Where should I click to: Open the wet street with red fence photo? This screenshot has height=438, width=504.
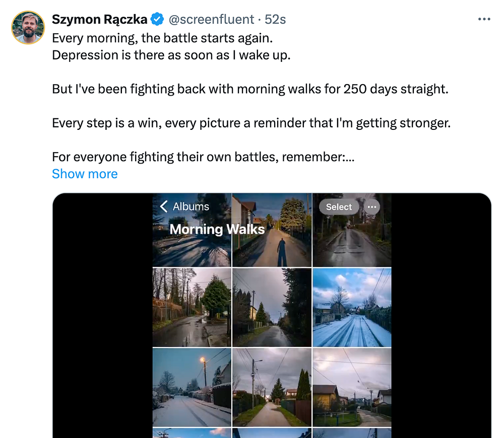click(192, 307)
